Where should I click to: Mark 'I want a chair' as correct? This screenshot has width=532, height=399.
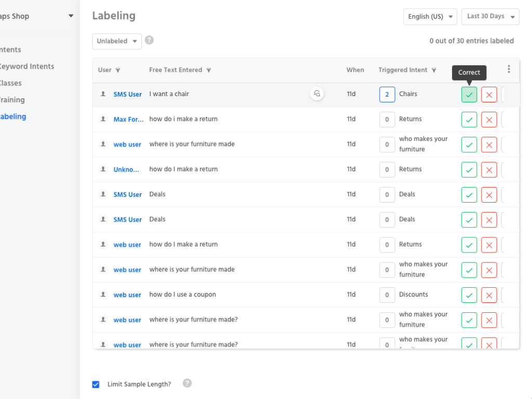469,95
